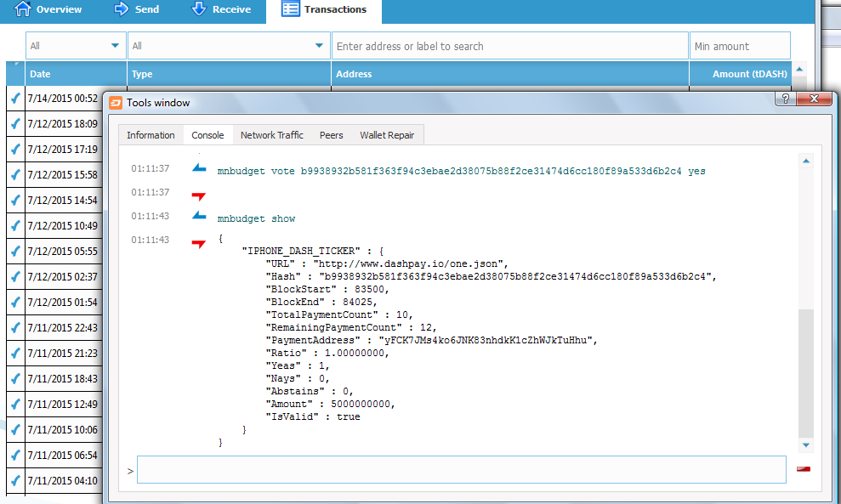The image size is (841, 504).
Task: Open the Peers tab
Action: coord(332,135)
